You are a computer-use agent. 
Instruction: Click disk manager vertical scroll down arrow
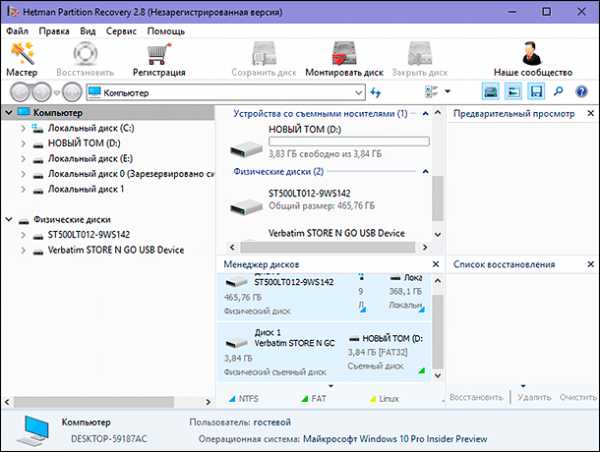click(437, 375)
